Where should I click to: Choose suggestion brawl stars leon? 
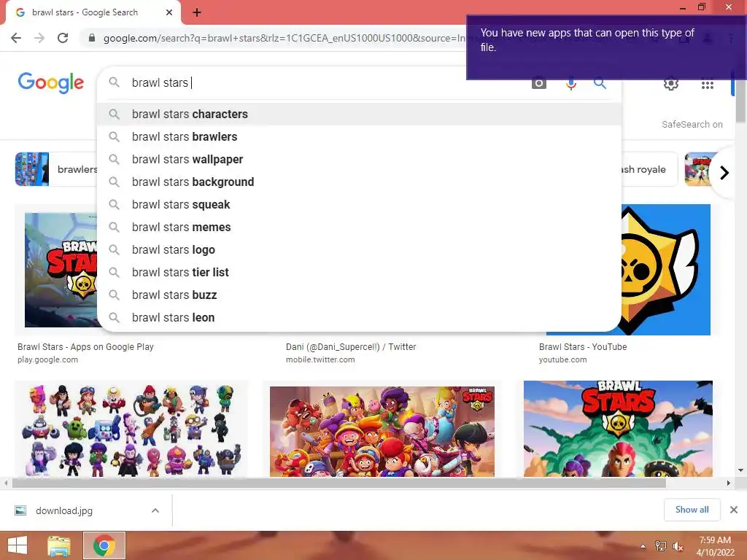359,318
